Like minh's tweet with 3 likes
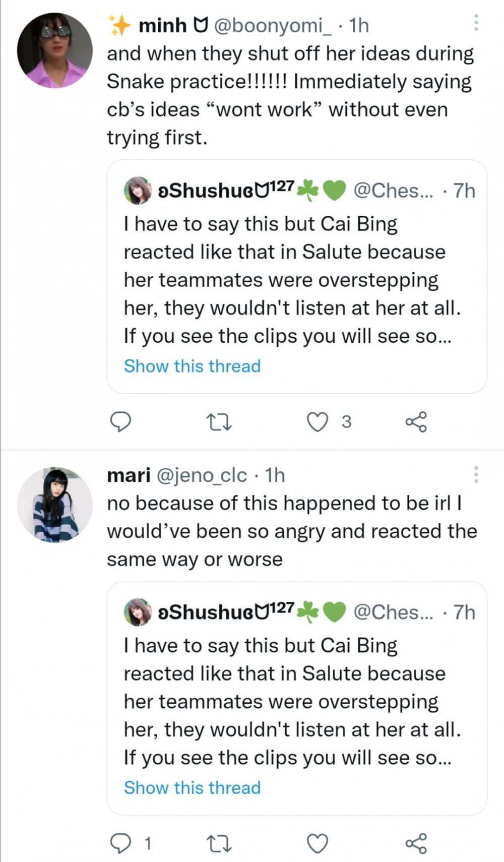 point(318,422)
